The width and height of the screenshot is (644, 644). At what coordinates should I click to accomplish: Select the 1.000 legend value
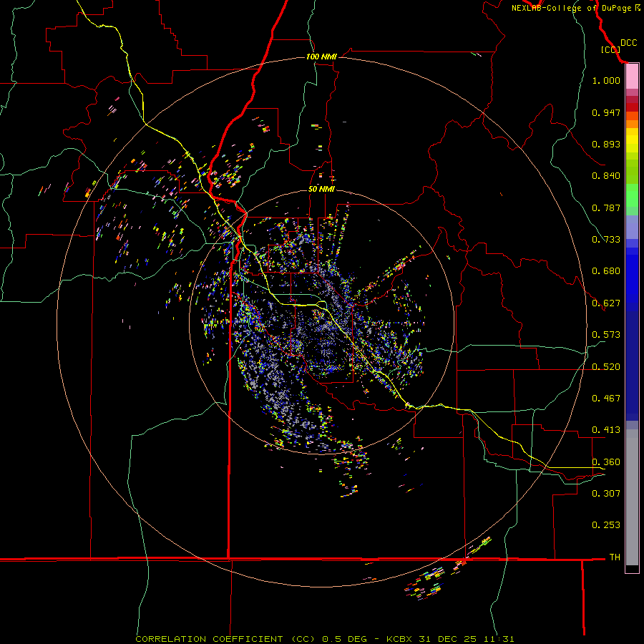click(606, 80)
